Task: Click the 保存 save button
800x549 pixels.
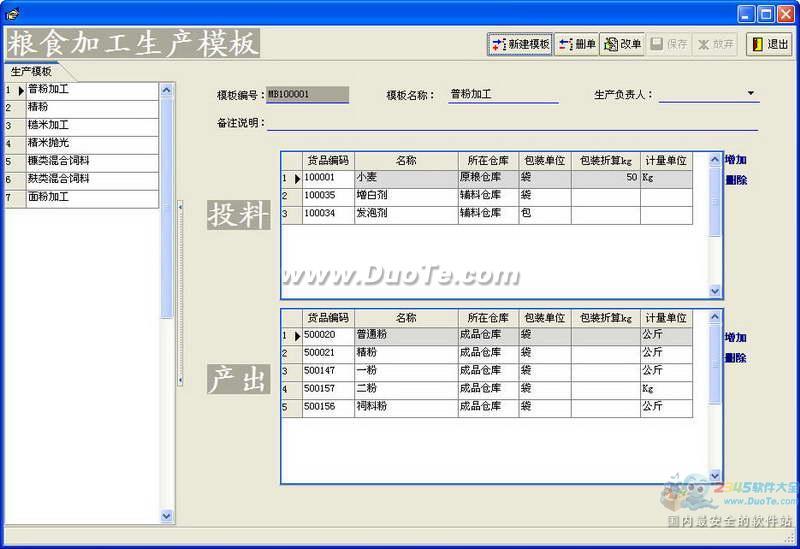Action: point(669,44)
